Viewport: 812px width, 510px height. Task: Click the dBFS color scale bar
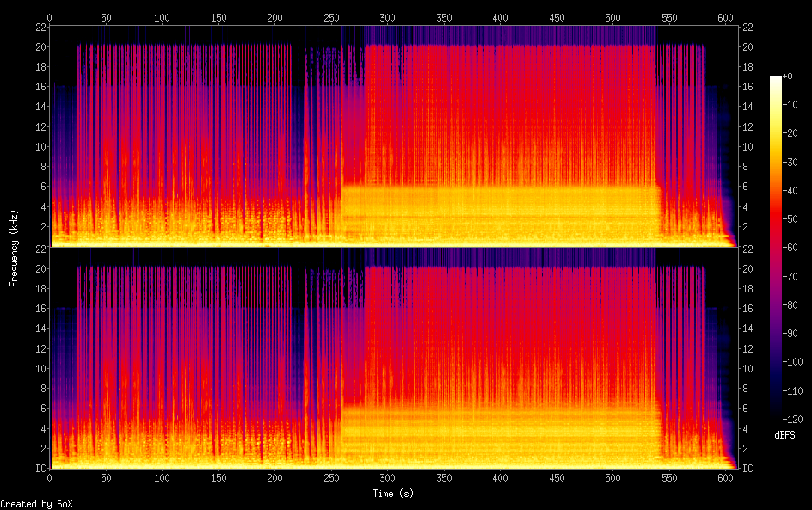(776, 251)
